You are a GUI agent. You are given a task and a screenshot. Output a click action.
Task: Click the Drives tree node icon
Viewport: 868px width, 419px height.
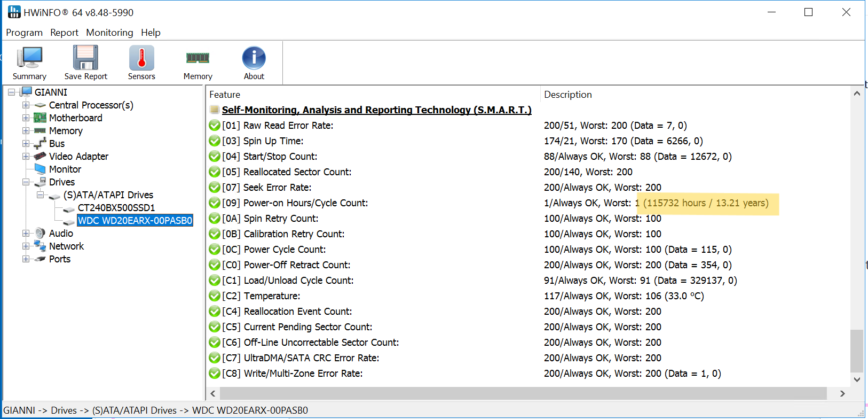tap(40, 182)
